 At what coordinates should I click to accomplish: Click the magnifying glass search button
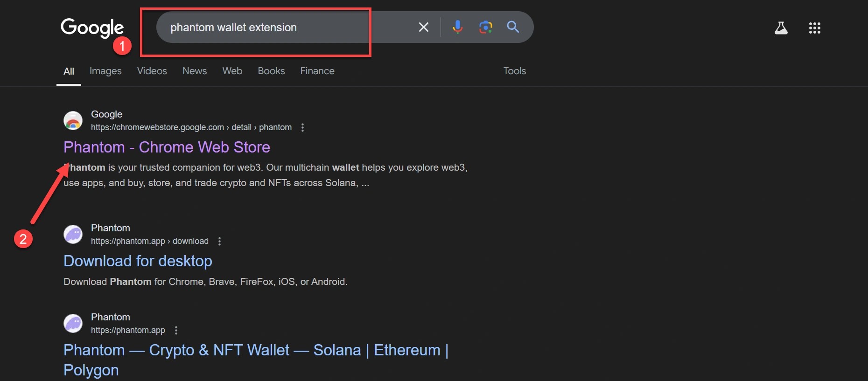pos(513,27)
